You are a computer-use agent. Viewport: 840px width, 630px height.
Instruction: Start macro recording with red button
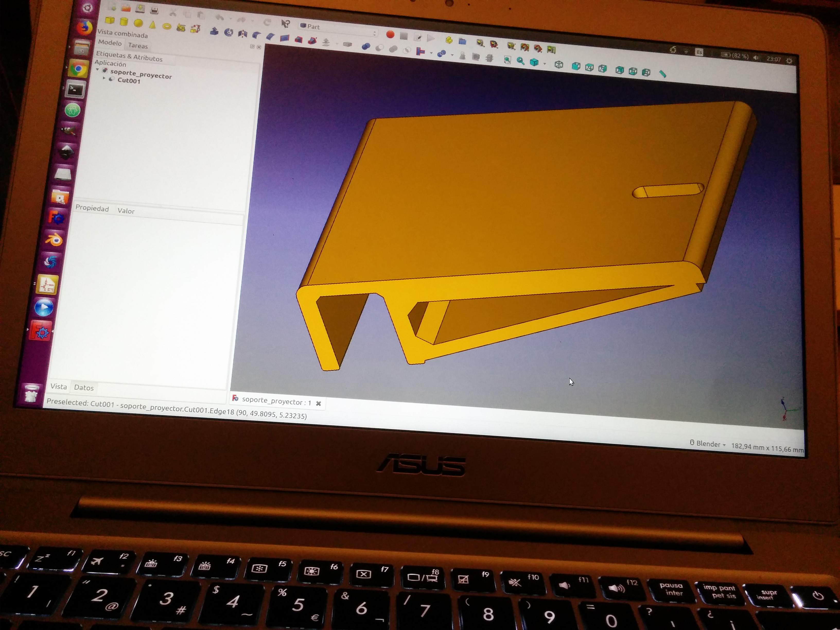point(390,34)
